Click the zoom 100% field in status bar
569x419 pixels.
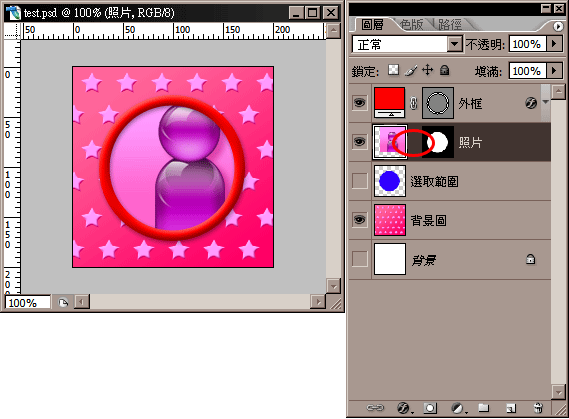[x=28, y=303]
